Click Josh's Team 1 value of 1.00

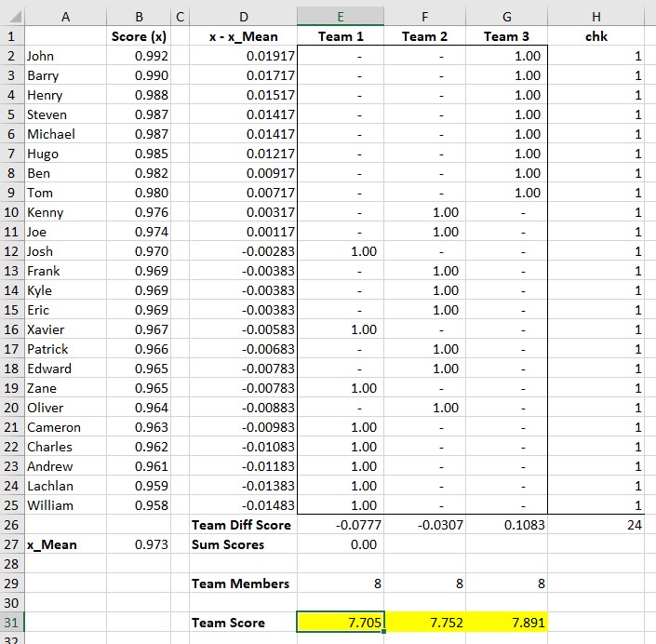click(x=341, y=251)
